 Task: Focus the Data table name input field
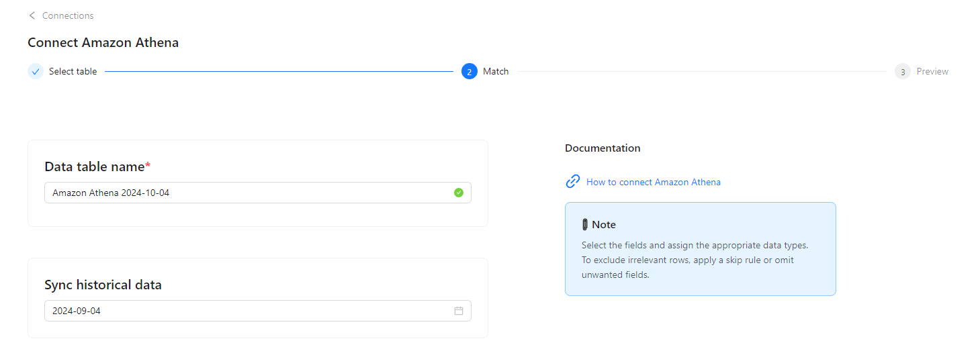click(258, 193)
